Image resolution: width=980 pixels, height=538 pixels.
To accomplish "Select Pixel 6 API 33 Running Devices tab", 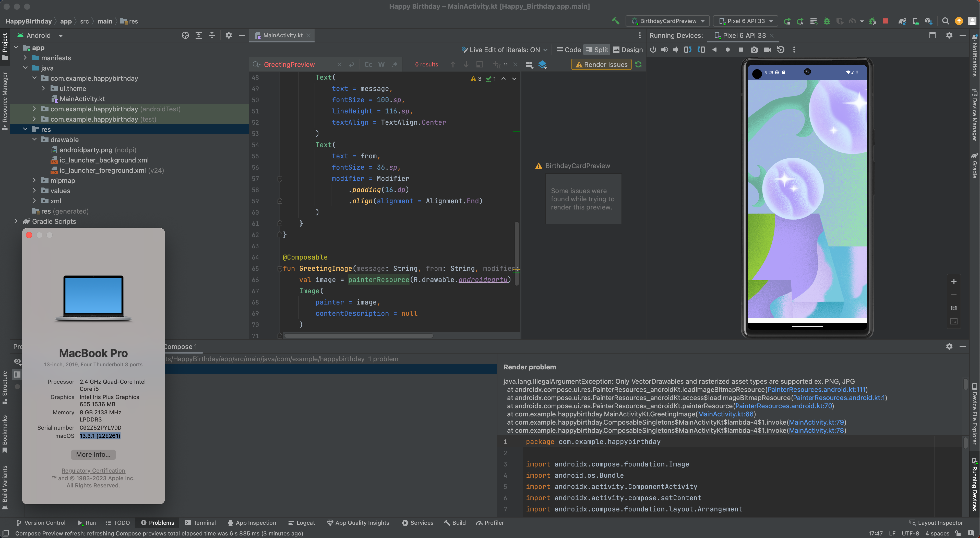I will (744, 36).
